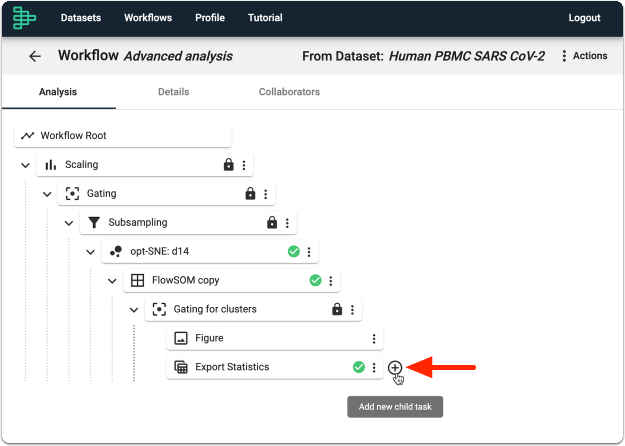Select the Gating for clusters label
625x446 pixels.
[215, 309]
